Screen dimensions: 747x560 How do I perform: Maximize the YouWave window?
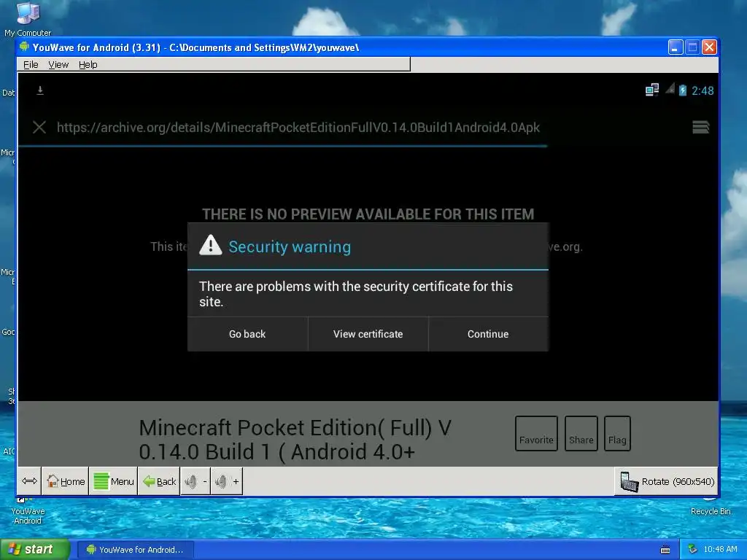[692, 47]
